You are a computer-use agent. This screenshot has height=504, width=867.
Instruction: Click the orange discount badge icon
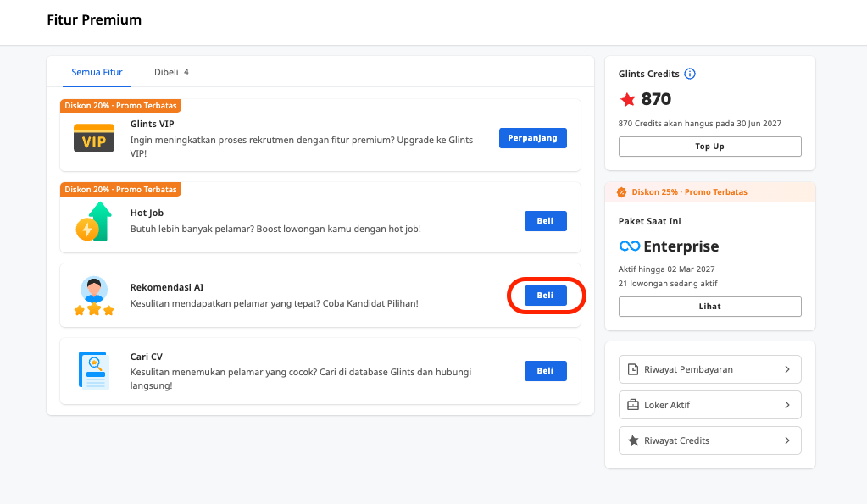point(621,191)
